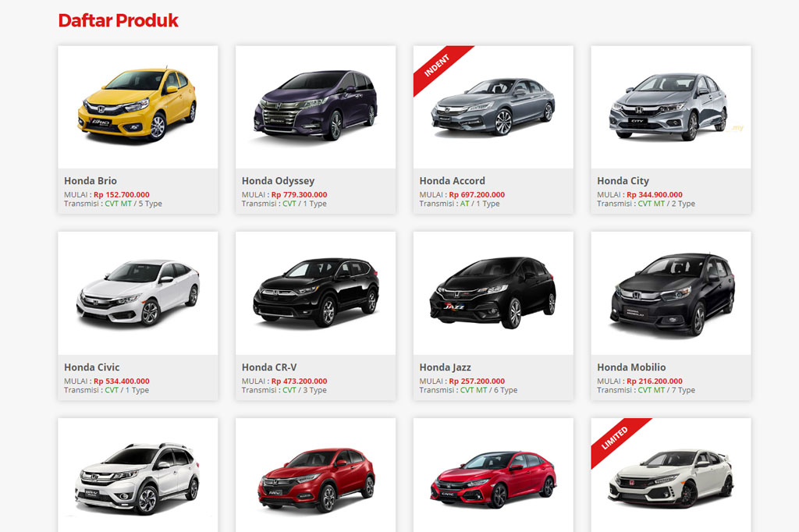The image size is (799, 532).
Task: Open the Honda Mobilio product name
Action: [x=631, y=367]
